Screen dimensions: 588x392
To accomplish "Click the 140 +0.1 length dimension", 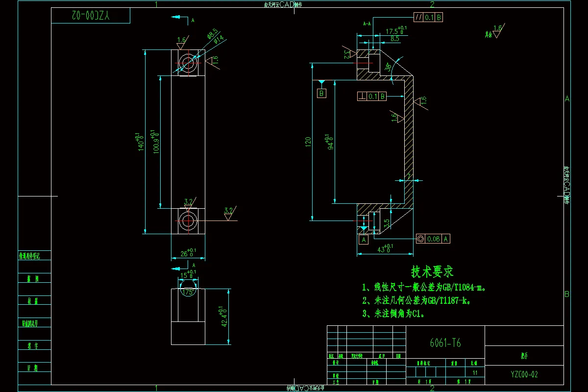I will pos(140,141).
